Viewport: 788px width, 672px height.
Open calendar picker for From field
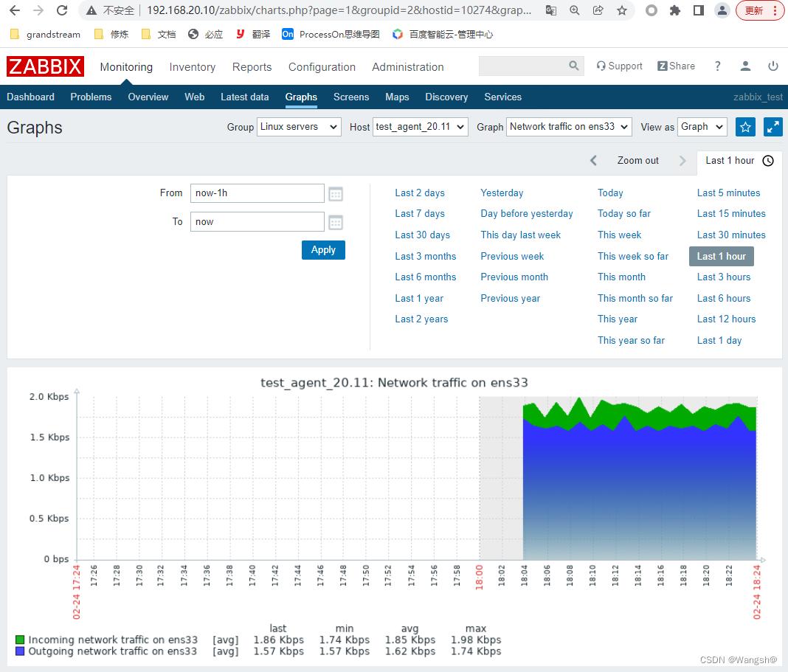pyautogui.click(x=336, y=194)
